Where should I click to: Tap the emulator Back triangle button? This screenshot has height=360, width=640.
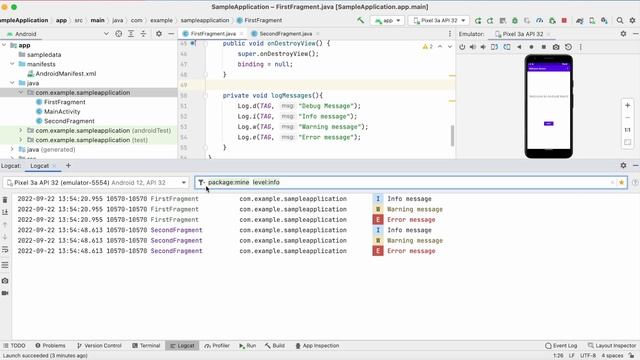coord(519,47)
